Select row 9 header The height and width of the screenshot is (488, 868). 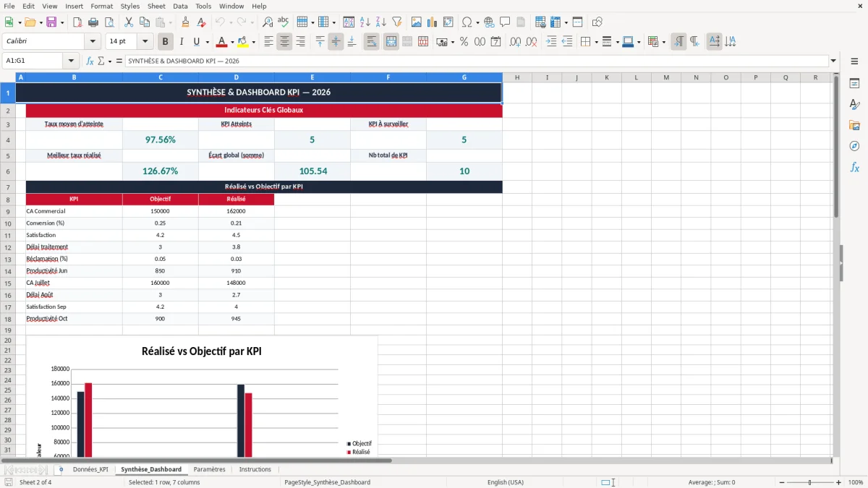pos(8,211)
